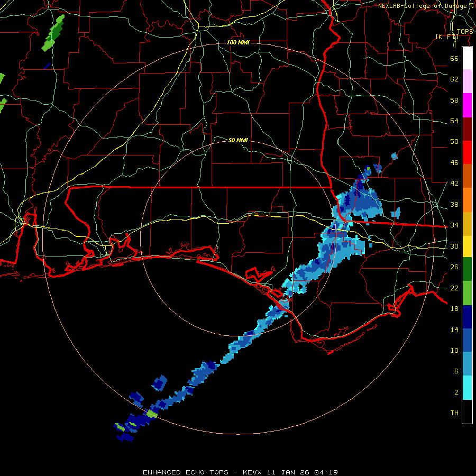Screen dimensions: 476x476
Task: Click the 04:19 time stamp
Action: click(326, 472)
